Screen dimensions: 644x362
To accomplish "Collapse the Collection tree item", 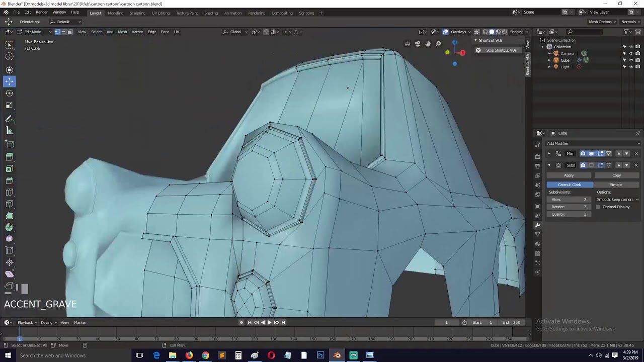I will [x=543, y=47].
